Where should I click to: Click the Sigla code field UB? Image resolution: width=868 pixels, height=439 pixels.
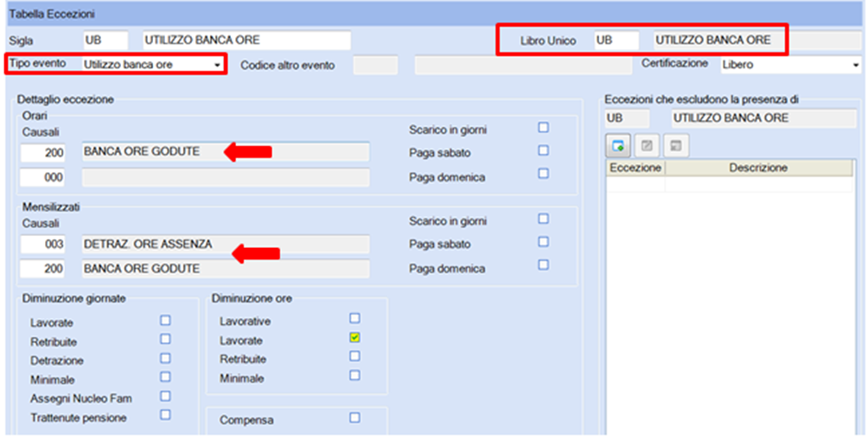click(105, 41)
